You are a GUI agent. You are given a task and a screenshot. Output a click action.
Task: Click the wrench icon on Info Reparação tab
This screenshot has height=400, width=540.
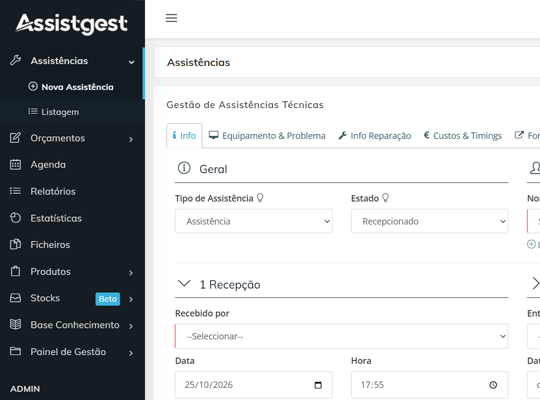click(342, 135)
